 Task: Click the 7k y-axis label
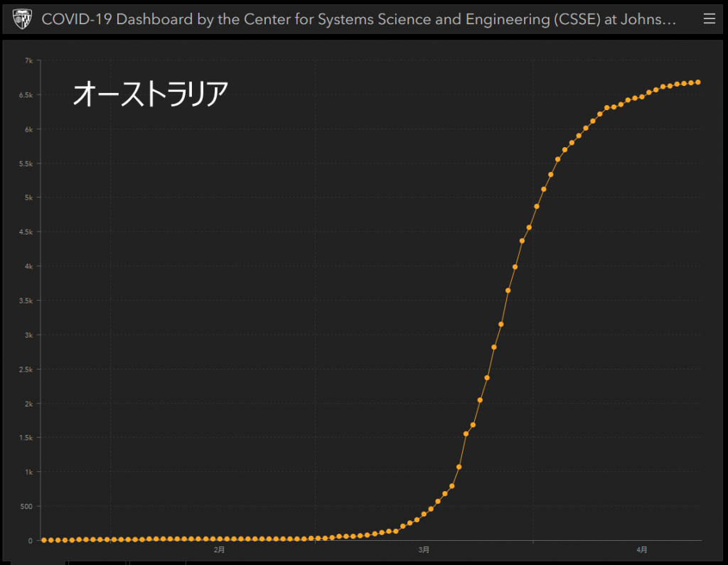28,61
